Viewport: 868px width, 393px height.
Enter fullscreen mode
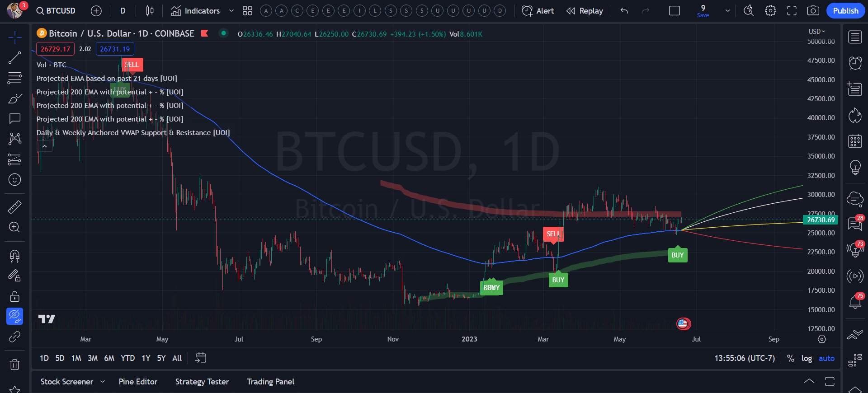coord(792,11)
